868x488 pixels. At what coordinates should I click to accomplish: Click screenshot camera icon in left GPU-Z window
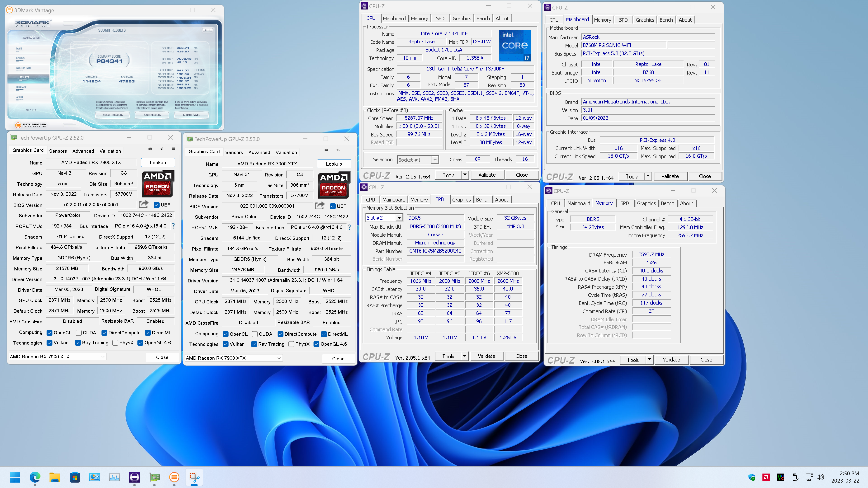(x=150, y=148)
